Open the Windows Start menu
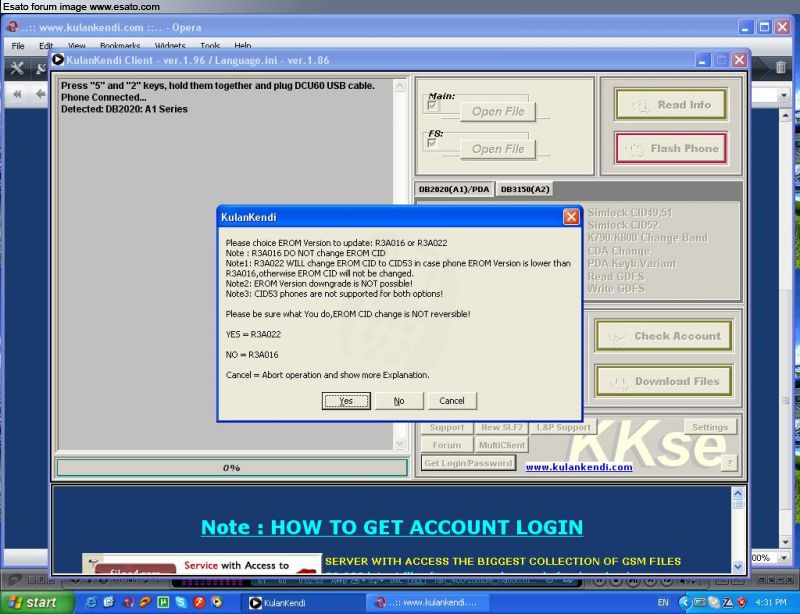Viewport: 800px width, 614px height. (x=37, y=603)
